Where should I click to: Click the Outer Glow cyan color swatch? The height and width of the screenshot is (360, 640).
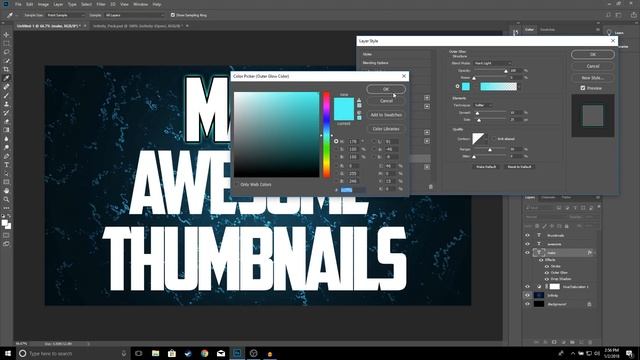[x=466, y=86]
